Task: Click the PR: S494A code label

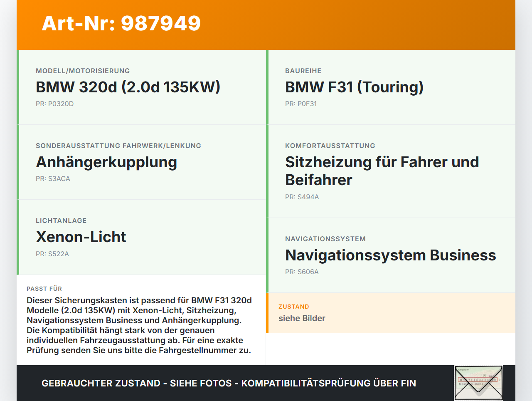Action: click(x=302, y=197)
